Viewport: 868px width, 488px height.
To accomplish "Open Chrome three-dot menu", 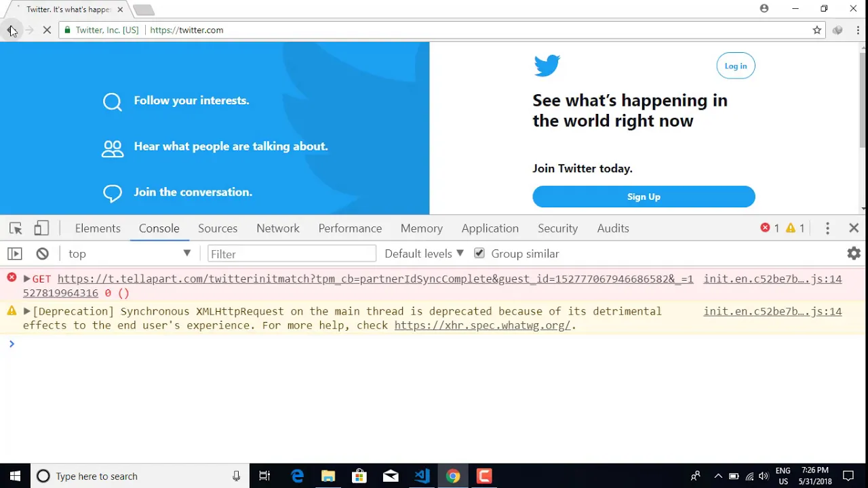I will pyautogui.click(x=858, y=30).
